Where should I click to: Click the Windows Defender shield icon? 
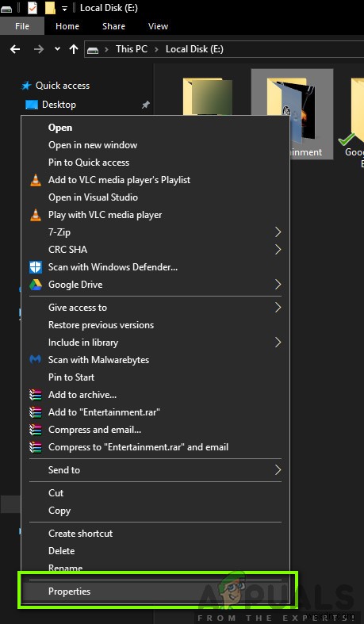(x=36, y=267)
